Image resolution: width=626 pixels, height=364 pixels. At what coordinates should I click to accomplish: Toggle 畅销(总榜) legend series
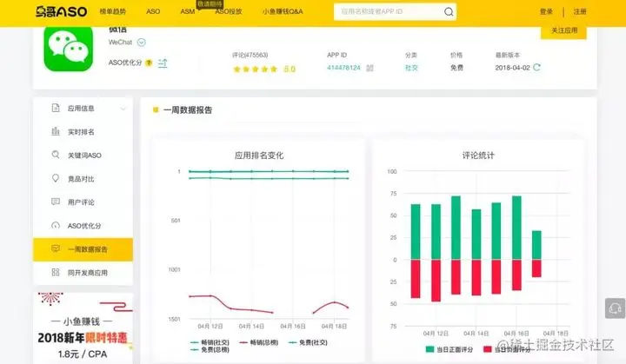[x=259, y=342]
